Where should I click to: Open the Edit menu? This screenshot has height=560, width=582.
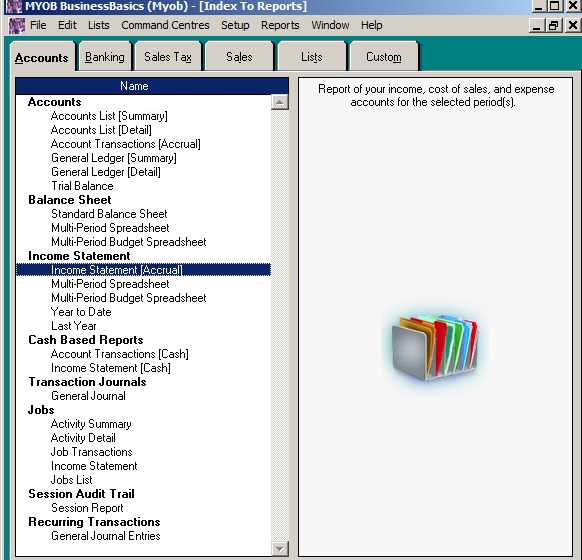coord(67,25)
